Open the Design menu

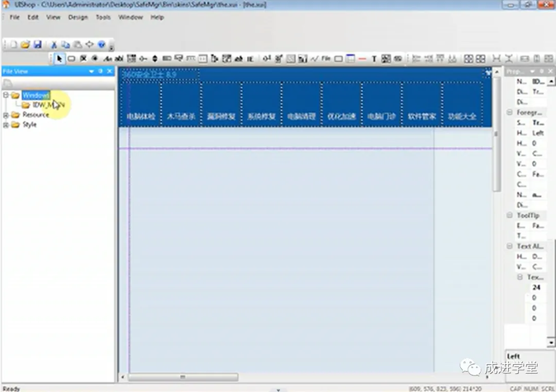click(x=78, y=17)
